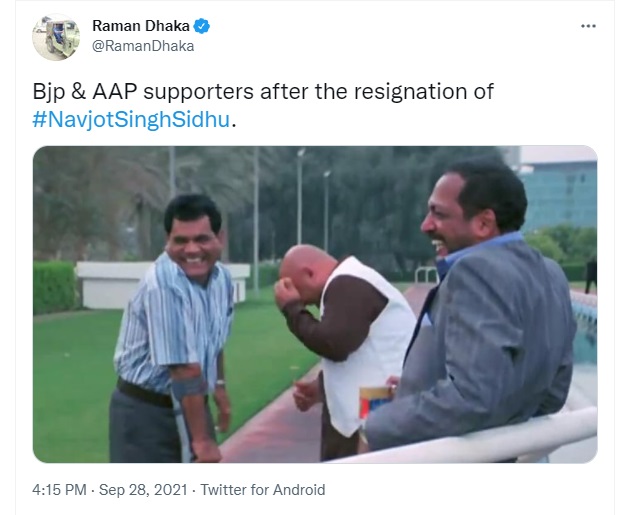Open the @RamanDhaka handle link
This screenshot has height=515, width=639.
point(143,46)
